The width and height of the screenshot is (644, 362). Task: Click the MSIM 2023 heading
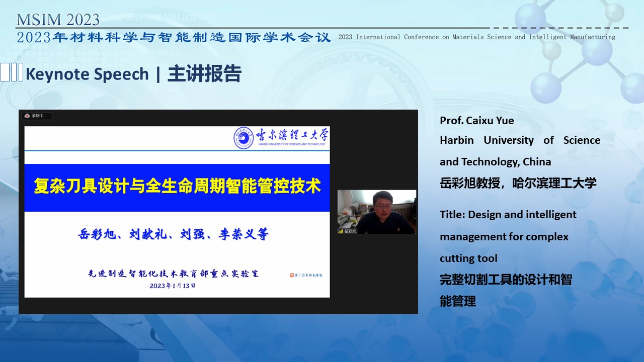point(58,20)
